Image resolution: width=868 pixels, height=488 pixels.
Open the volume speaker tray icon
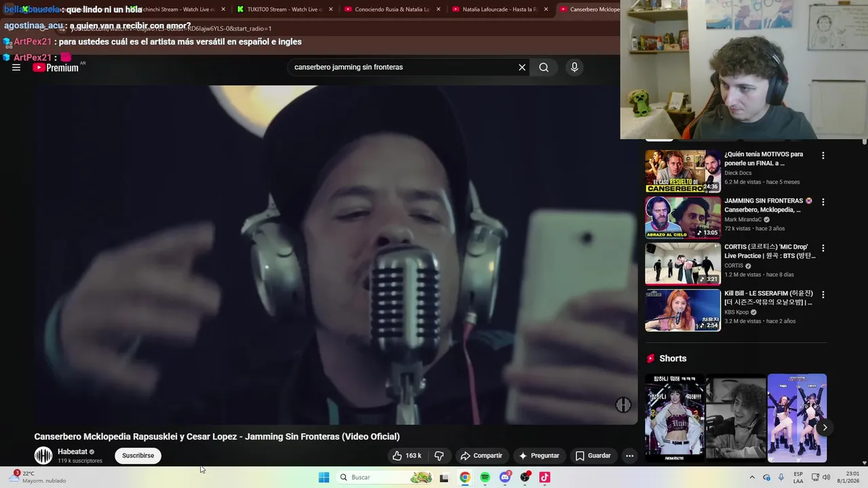(x=827, y=477)
